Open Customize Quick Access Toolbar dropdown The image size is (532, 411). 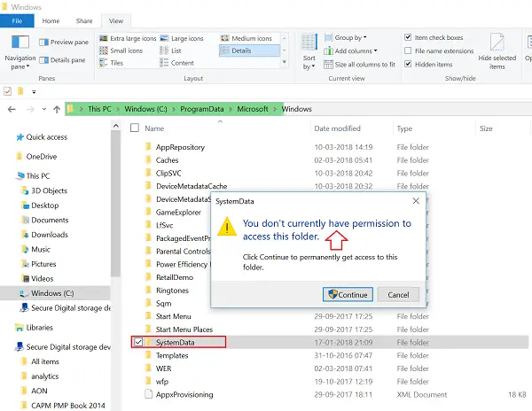(34, 91)
